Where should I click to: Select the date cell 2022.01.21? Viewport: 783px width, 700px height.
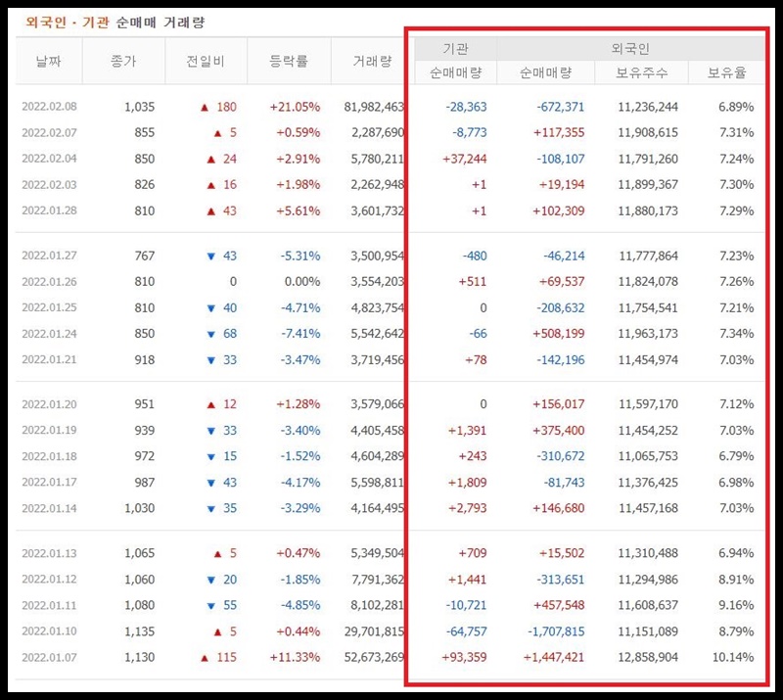tap(50, 359)
